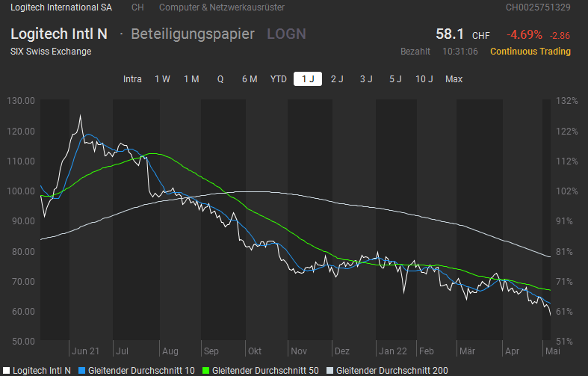Switch chart to 3 J range
The image size is (588, 376).
(366, 79)
